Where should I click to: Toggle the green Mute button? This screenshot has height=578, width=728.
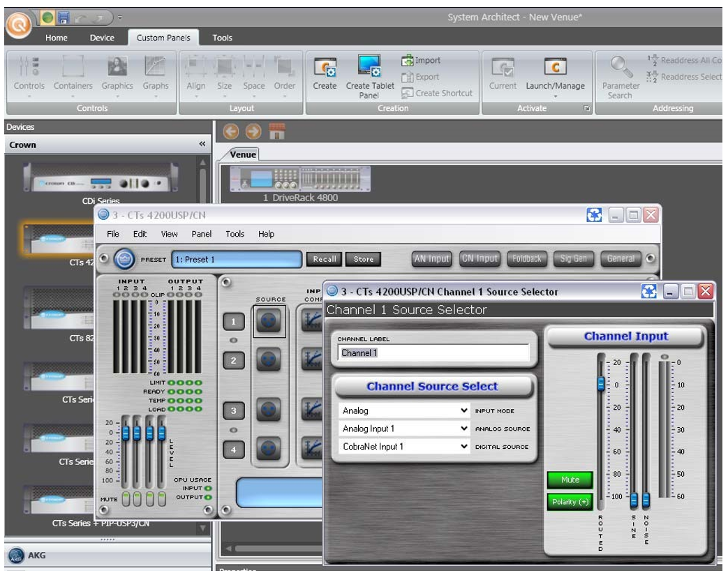click(x=571, y=480)
